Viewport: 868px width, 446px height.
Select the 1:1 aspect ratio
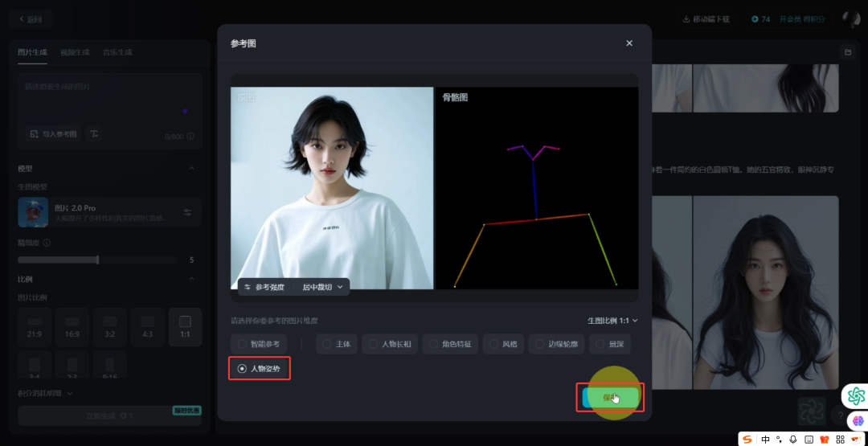pyautogui.click(x=185, y=327)
